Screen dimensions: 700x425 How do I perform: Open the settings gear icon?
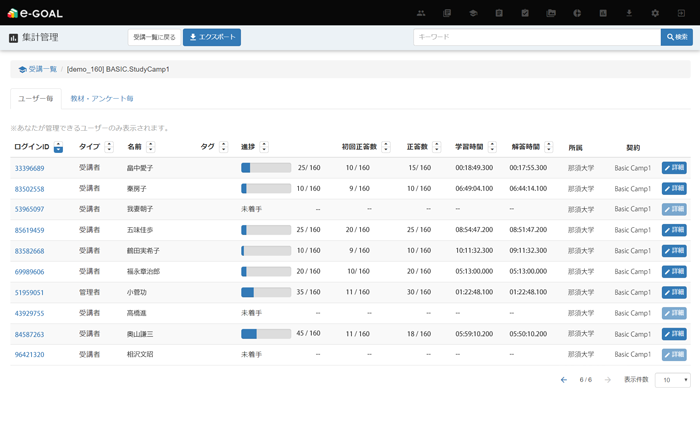coord(655,13)
